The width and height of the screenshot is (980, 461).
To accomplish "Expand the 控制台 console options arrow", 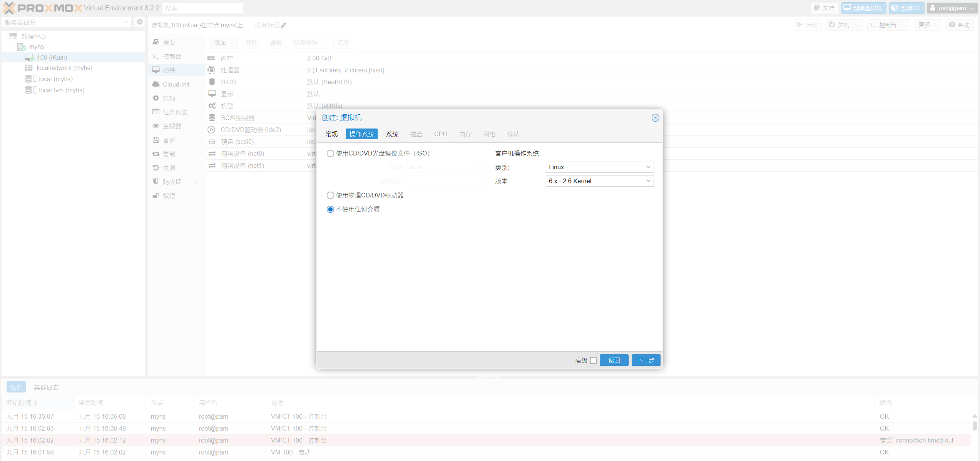I will [905, 25].
